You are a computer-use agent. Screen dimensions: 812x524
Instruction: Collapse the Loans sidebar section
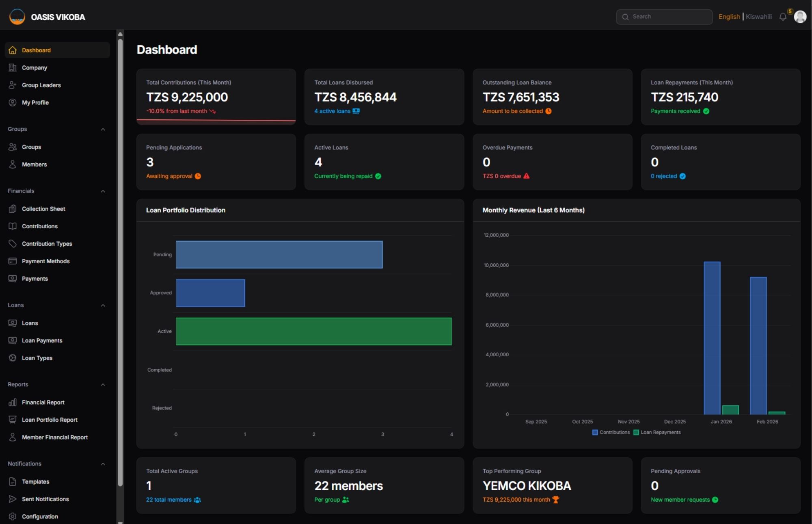click(x=103, y=305)
